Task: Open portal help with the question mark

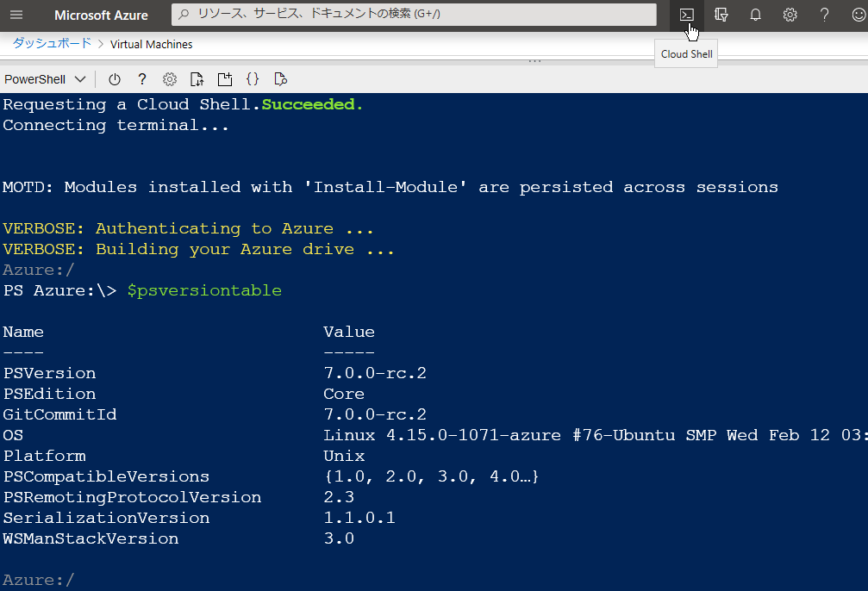Action: pyautogui.click(x=824, y=15)
